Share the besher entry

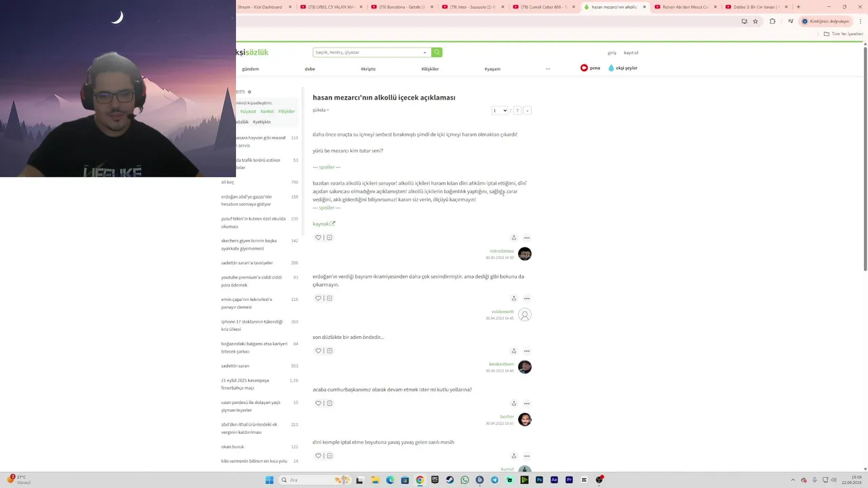(514, 403)
